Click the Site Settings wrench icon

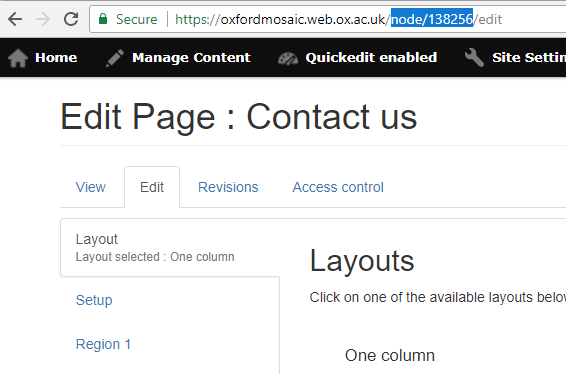[474, 58]
